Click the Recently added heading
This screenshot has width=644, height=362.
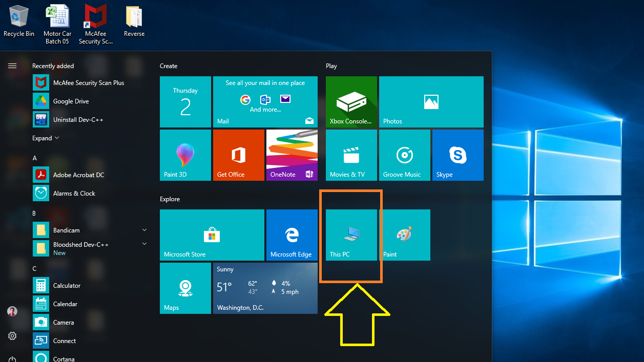point(53,66)
